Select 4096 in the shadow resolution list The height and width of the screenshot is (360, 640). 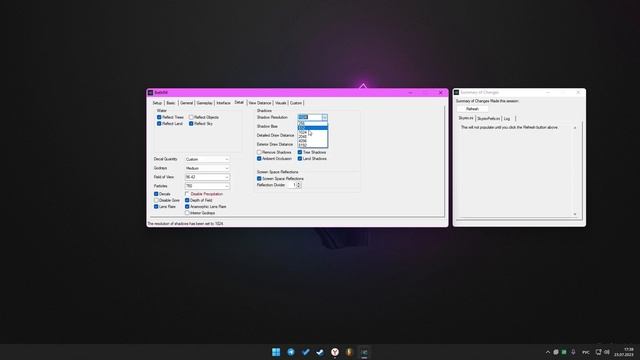point(312,141)
